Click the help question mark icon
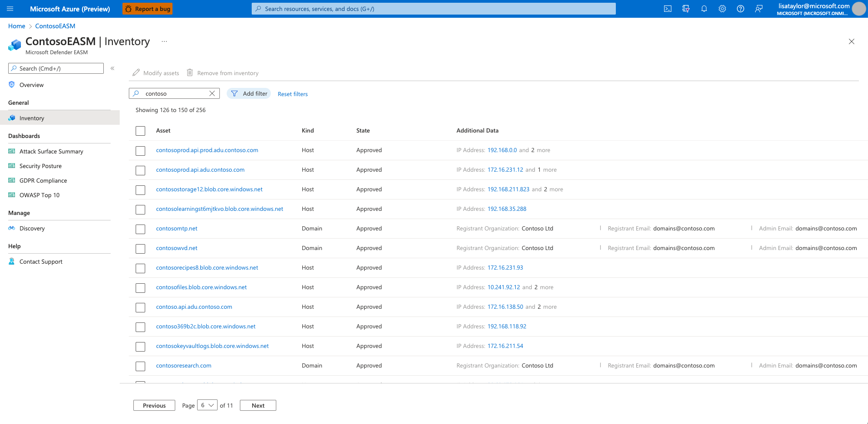The image size is (868, 424). (740, 9)
